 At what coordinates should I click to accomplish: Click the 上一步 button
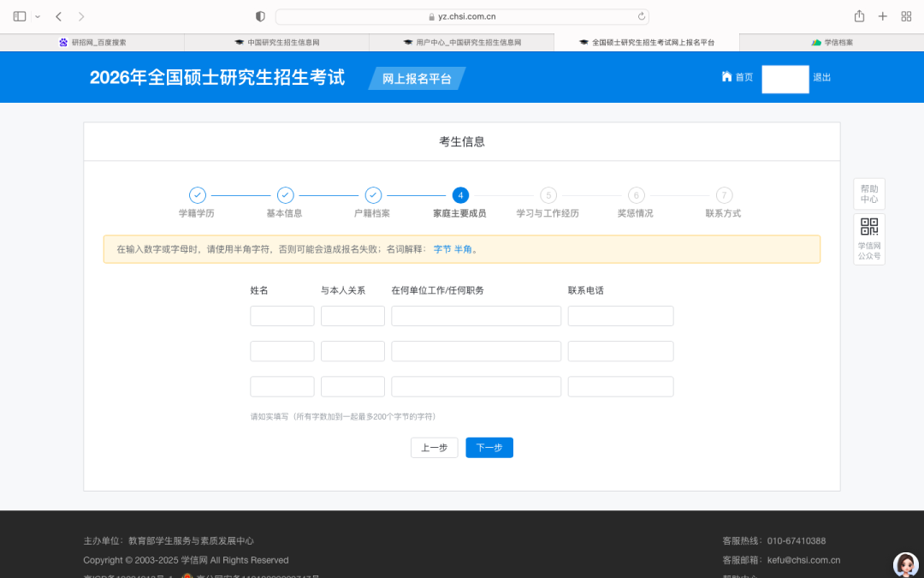click(x=434, y=448)
